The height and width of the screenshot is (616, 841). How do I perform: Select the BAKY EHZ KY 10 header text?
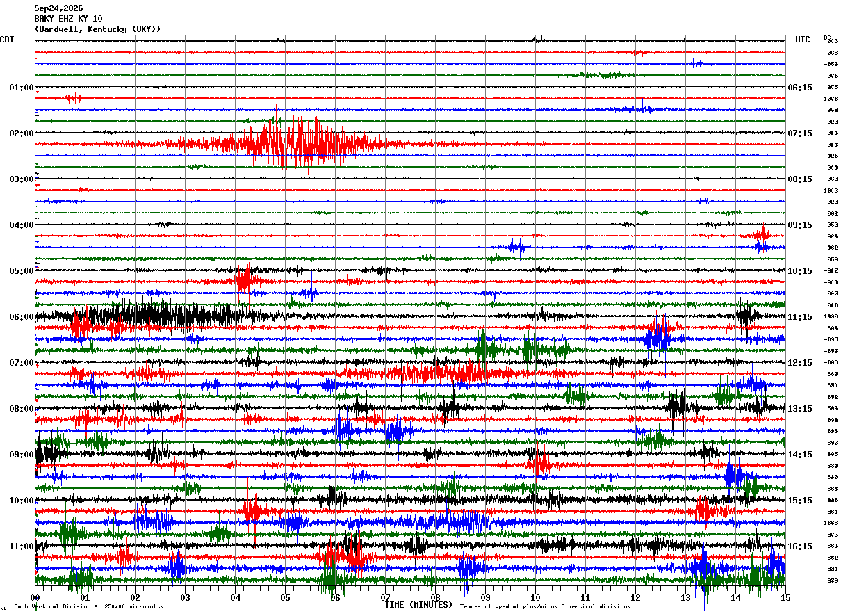[68, 19]
